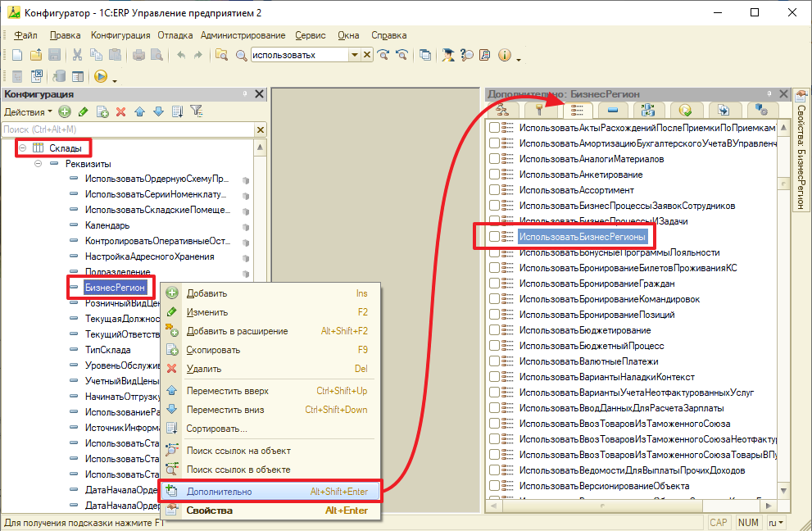Open the Администрирование menu
812x531 pixels.
(x=243, y=35)
